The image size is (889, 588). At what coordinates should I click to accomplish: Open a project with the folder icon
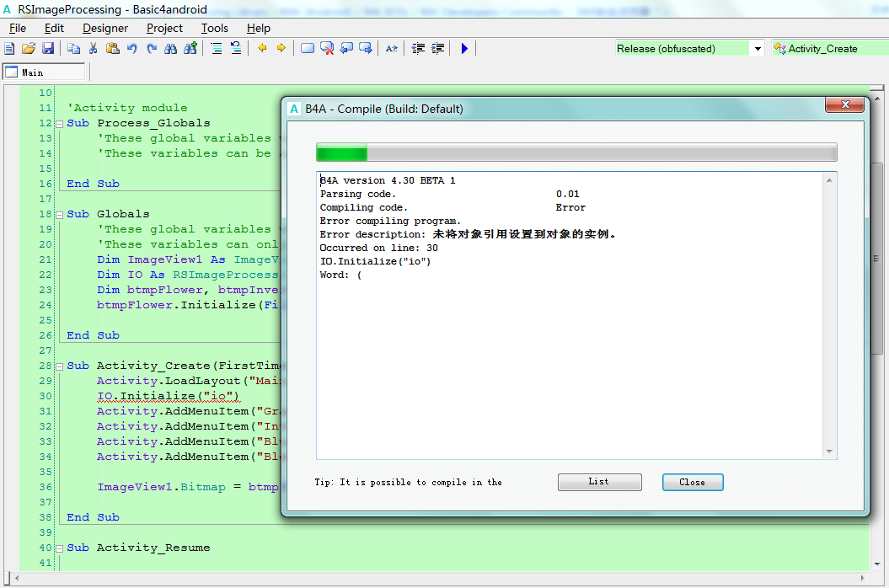[29, 49]
